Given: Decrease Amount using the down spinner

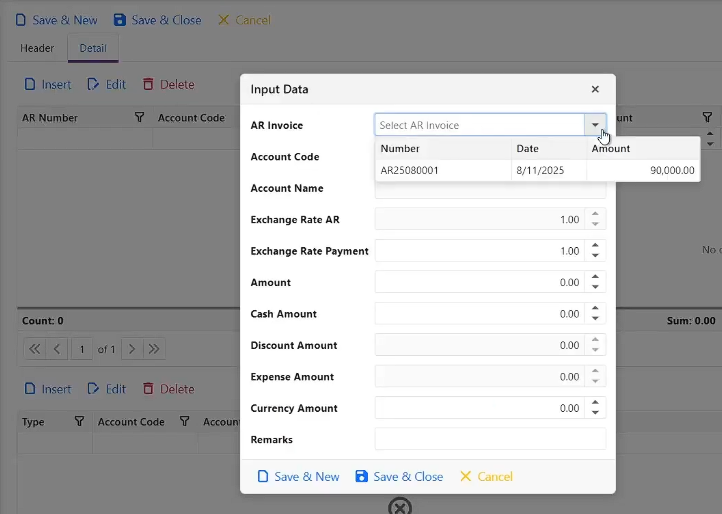Looking at the screenshot, I should tap(595, 287).
